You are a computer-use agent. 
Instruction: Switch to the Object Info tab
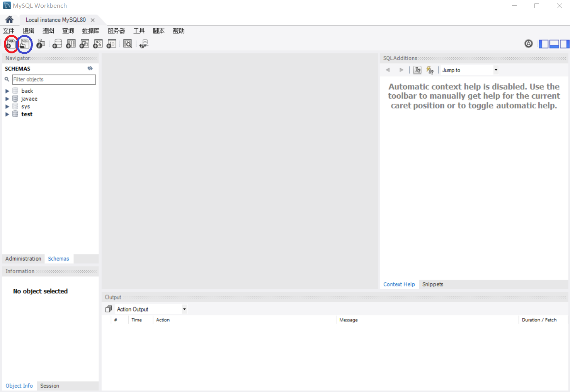point(19,386)
